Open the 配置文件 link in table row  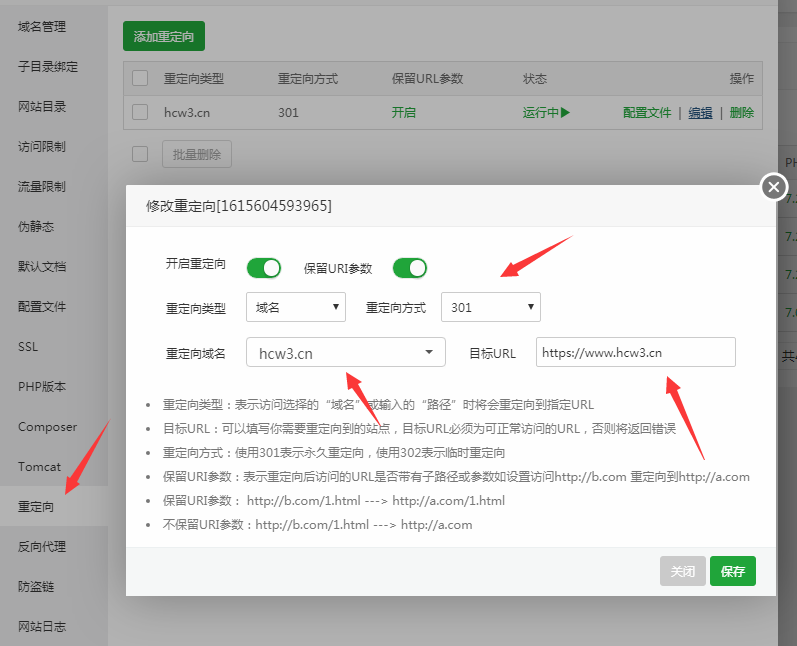[647, 113]
